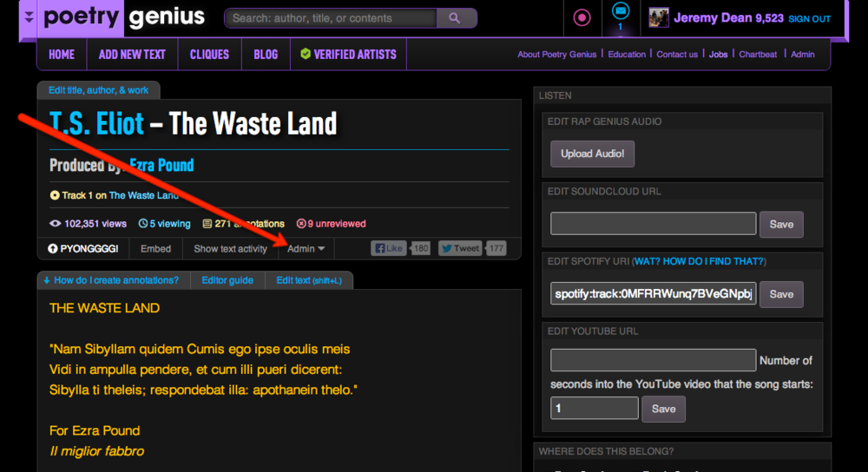Click the Upload Audio! button
The image size is (868, 472).
[x=592, y=154]
